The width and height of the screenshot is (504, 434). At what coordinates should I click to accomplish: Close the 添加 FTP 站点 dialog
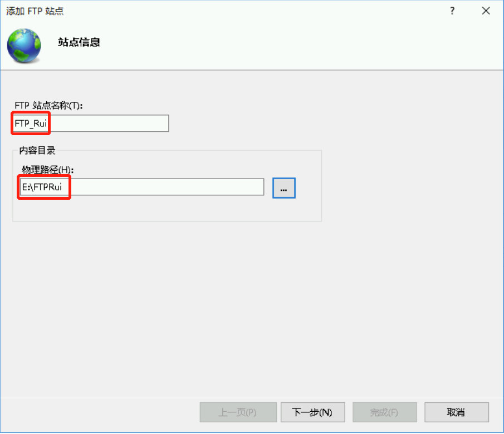(x=486, y=11)
